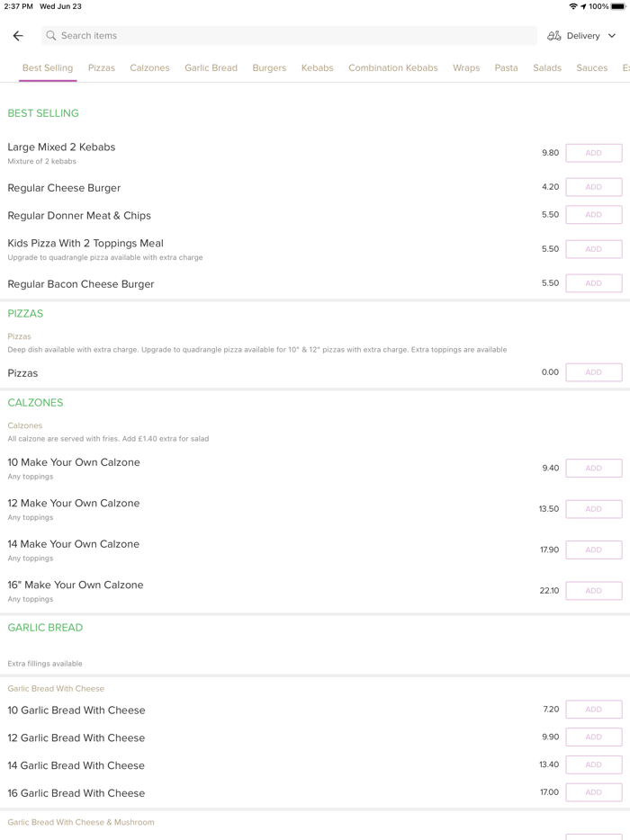The width and height of the screenshot is (630, 840).
Task: Open the Calzones tab
Action: click(x=149, y=67)
